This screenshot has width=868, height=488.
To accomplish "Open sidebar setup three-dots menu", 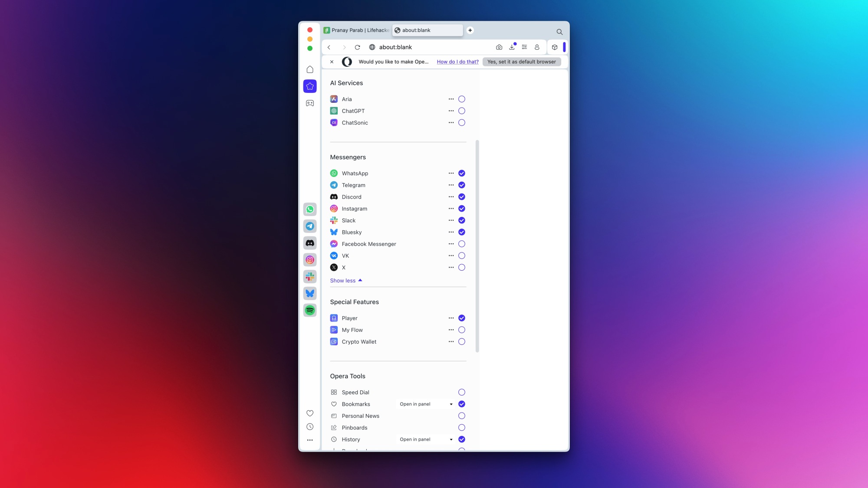I will click(310, 440).
